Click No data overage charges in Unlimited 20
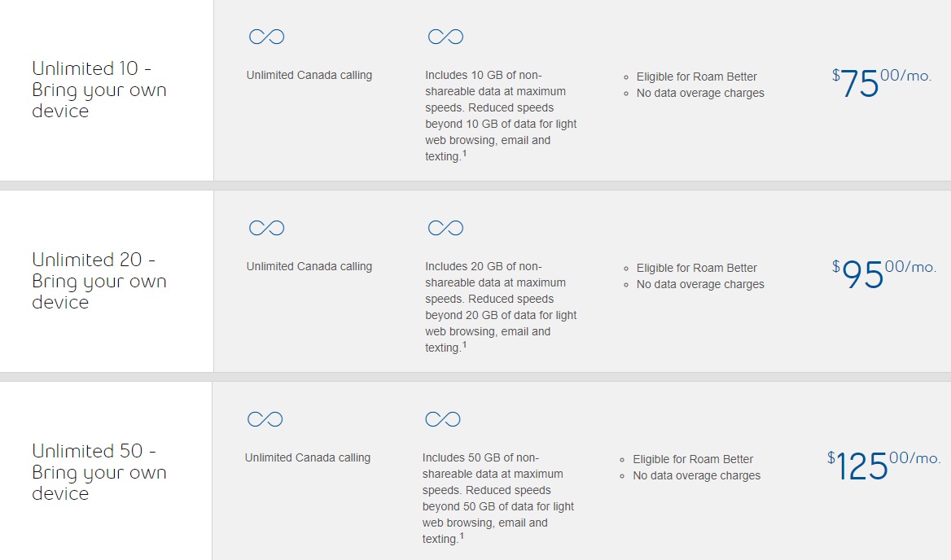The image size is (951, 560). (x=700, y=284)
